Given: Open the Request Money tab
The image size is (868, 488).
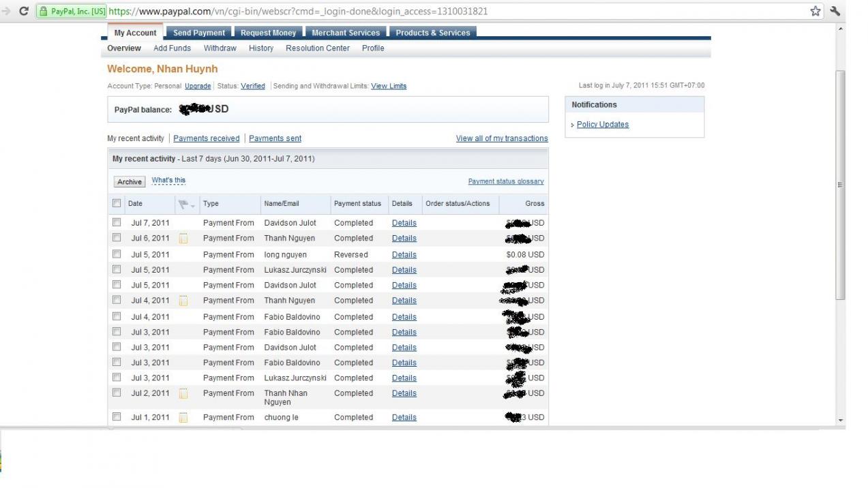Looking at the screenshot, I should point(269,33).
